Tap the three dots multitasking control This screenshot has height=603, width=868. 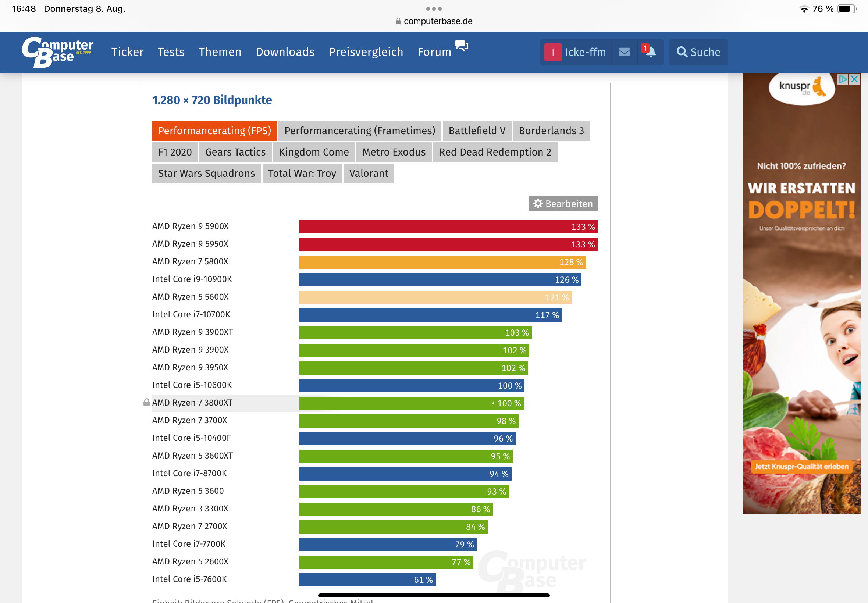click(x=434, y=9)
